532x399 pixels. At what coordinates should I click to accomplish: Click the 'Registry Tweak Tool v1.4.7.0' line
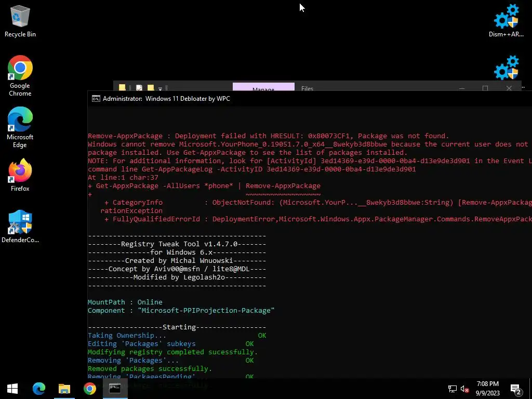[x=177, y=244]
